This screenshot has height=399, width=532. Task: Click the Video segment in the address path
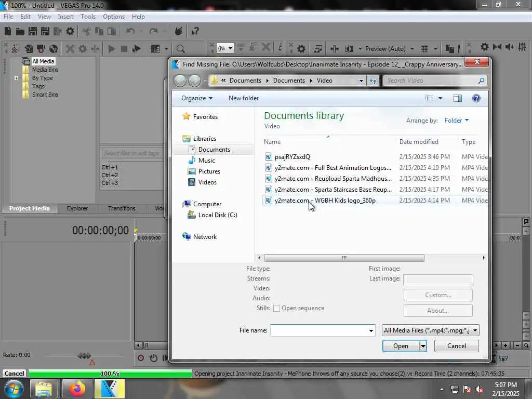pyautogui.click(x=324, y=81)
